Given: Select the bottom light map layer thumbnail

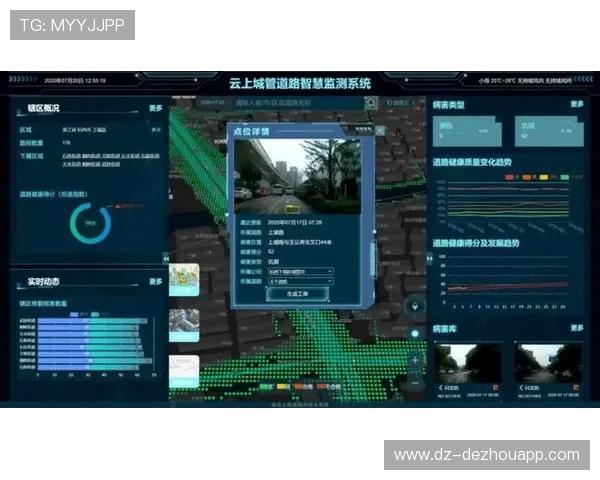Looking at the screenshot, I should (184, 370).
